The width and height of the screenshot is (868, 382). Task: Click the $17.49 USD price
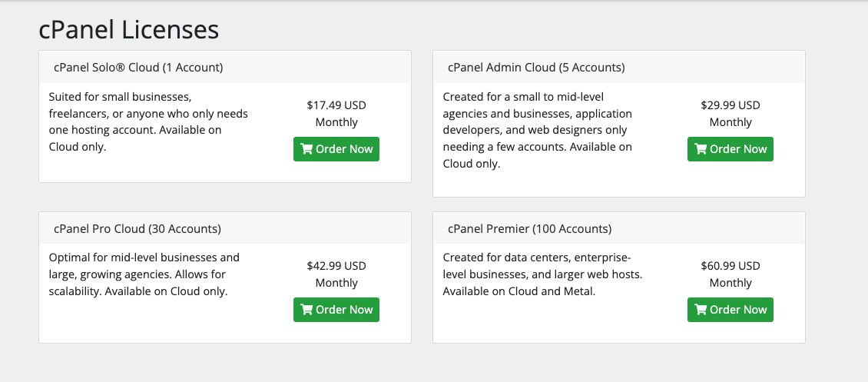coord(336,105)
